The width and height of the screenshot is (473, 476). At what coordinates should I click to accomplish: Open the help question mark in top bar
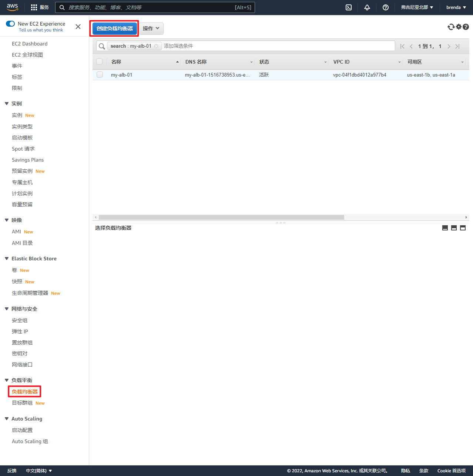pos(386,7)
